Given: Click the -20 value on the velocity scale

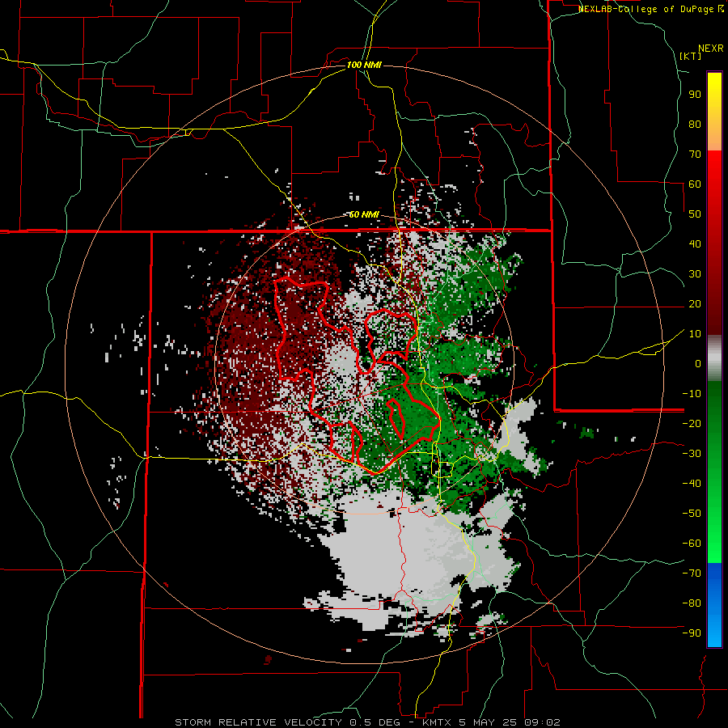Looking at the screenshot, I should pos(692,424).
